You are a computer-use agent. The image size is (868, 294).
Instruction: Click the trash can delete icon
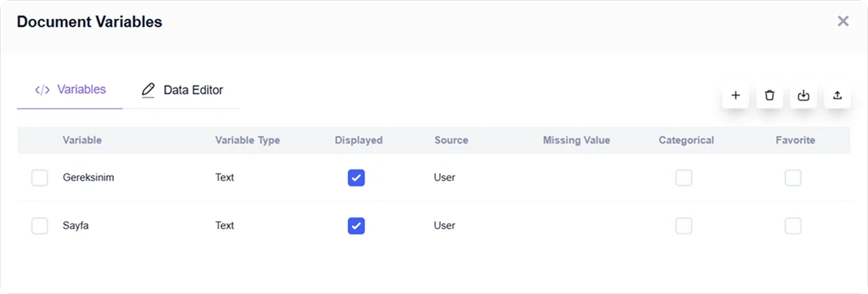[770, 96]
